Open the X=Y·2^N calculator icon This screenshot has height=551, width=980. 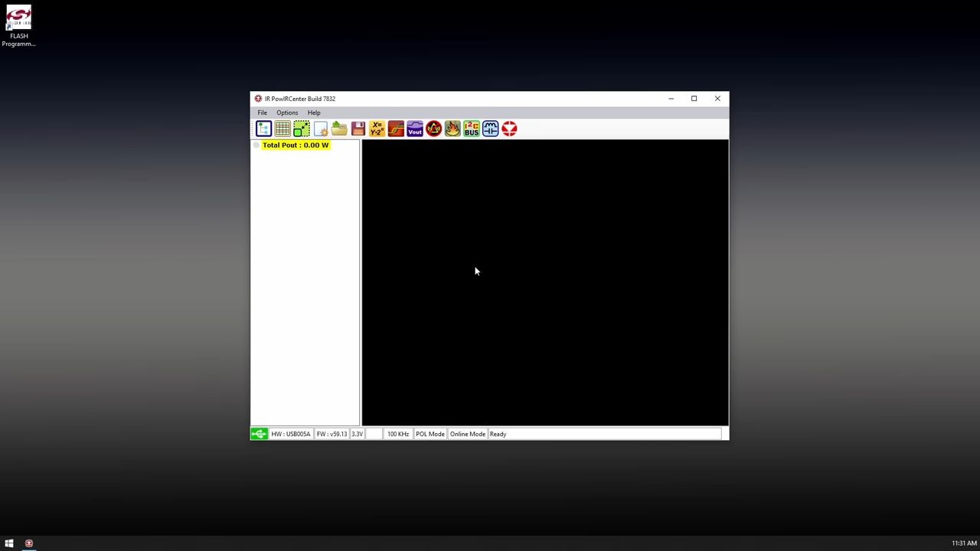[x=377, y=129]
